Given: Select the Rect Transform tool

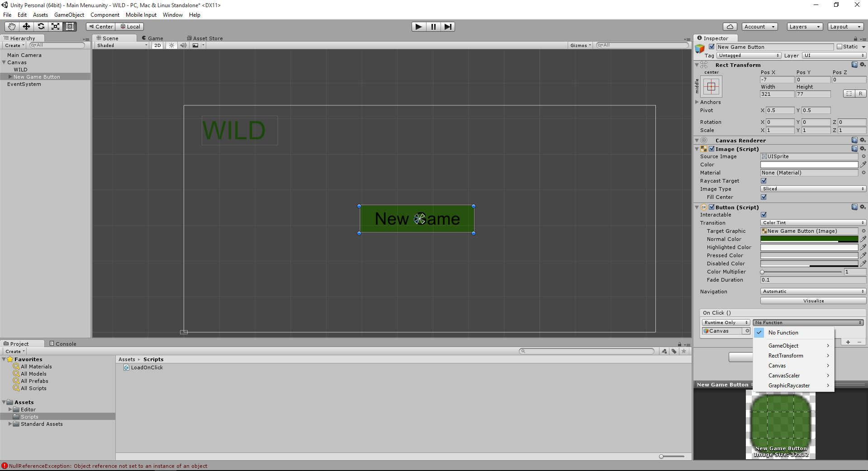Looking at the screenshot, I should coord(70,27).
